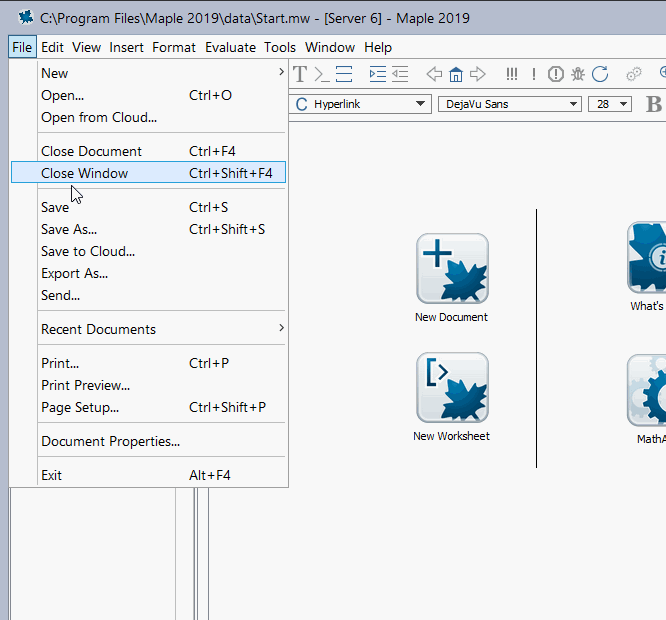Open the Edit menu

point(52,47)
